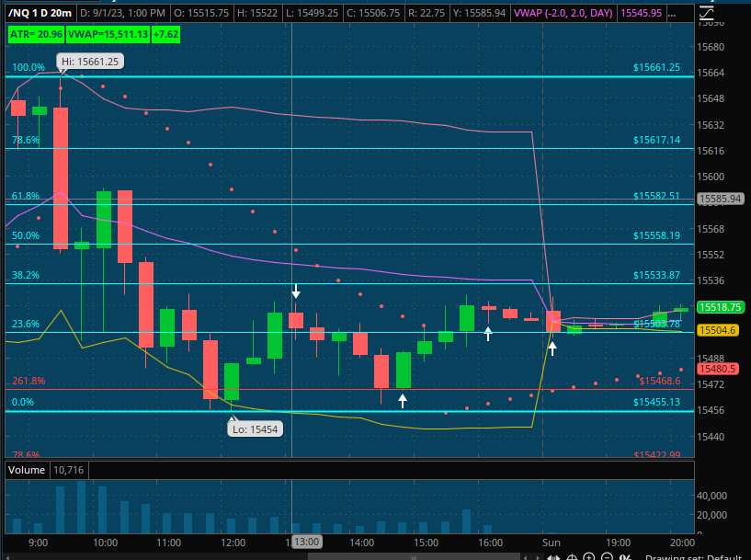This screenshot has height=560, width=751.
Task: Click the H: 15522 high value
Action: [257, 14]
